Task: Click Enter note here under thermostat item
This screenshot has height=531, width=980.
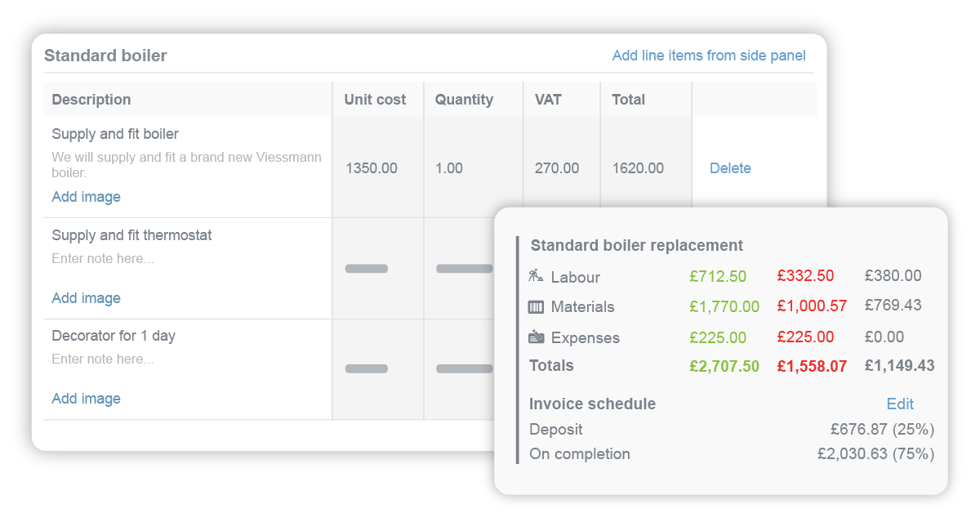Action: 102,258
